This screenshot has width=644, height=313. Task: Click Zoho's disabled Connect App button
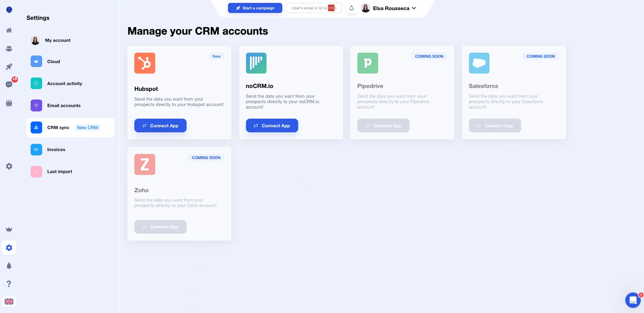(160, 227)
